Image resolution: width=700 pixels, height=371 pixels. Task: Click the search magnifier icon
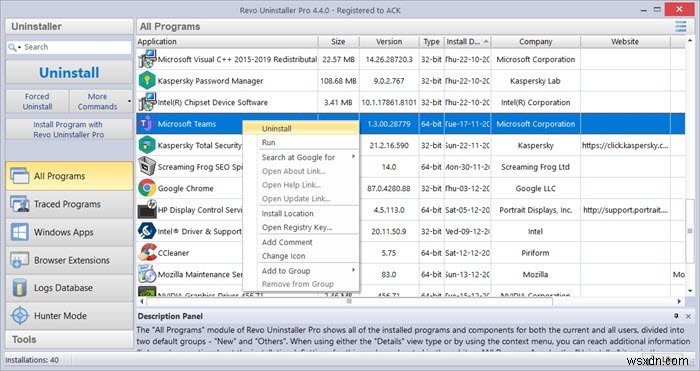coord(12,47)
